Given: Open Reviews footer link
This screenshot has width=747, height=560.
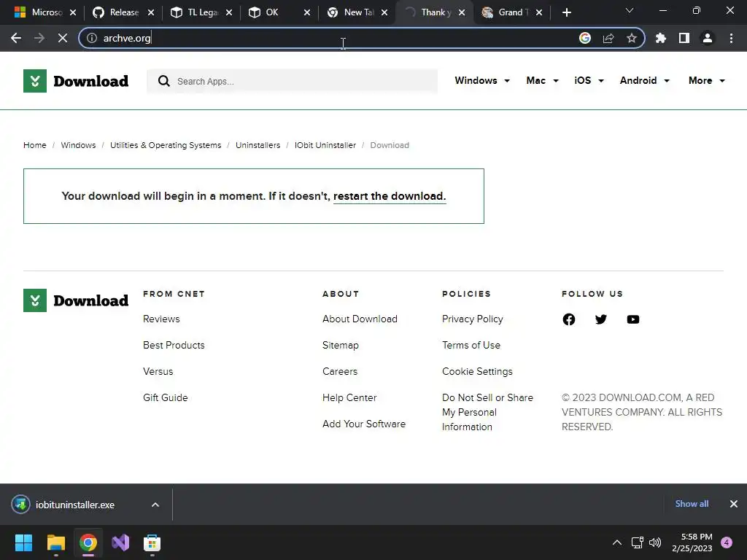Looking at the screenshot, I should 161,319.
